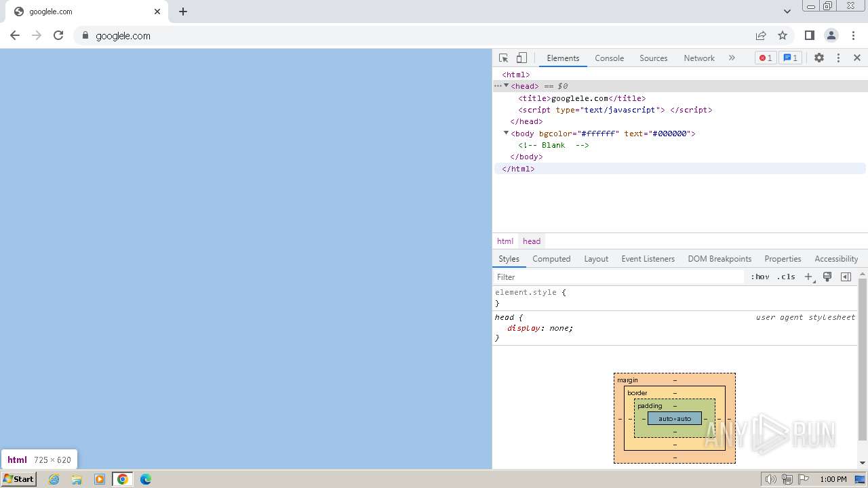Screen dimensions: 868x488
Task: Toggle the .cls class editor button
Action: click(787, 277)
